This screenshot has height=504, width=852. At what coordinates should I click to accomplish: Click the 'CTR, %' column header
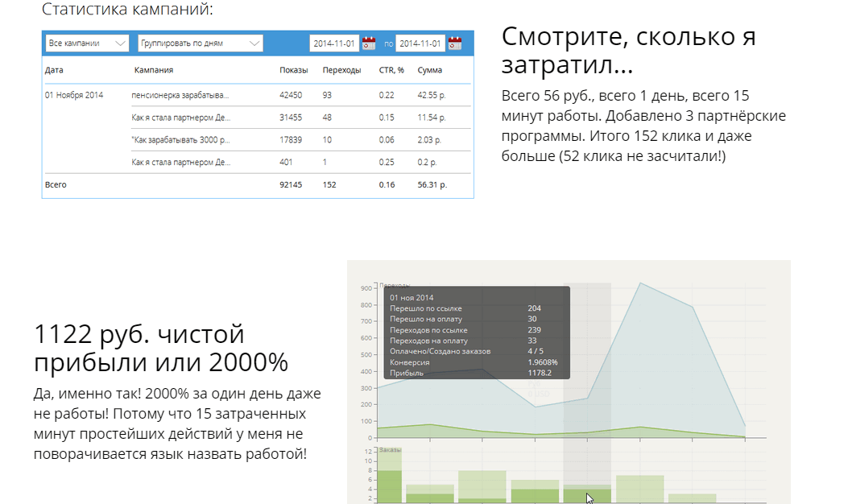(391, 70)
